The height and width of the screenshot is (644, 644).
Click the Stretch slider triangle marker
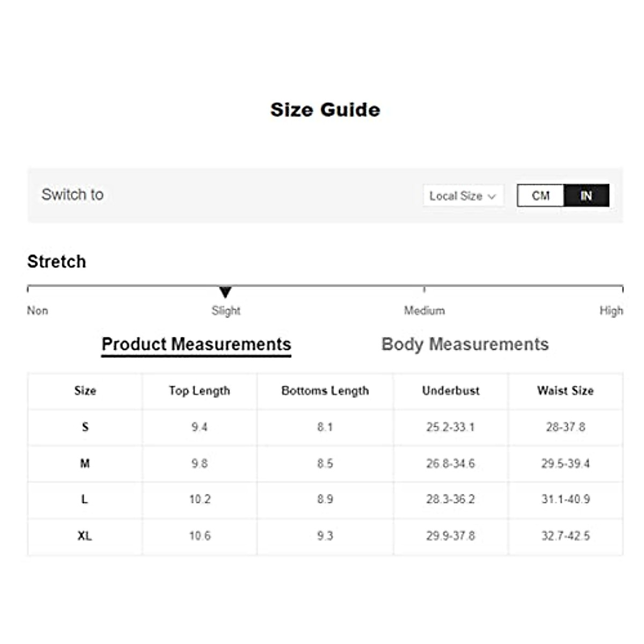[x=225, y=292]
